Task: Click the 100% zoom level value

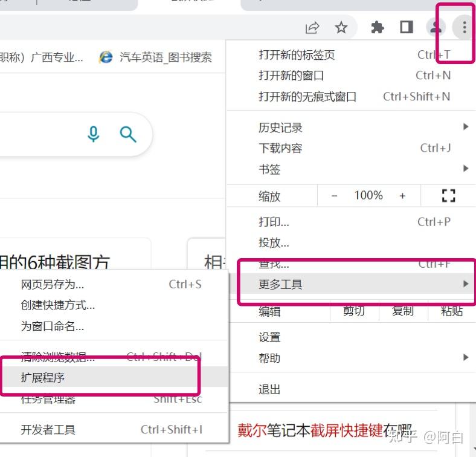Action: tap(368, 195)
